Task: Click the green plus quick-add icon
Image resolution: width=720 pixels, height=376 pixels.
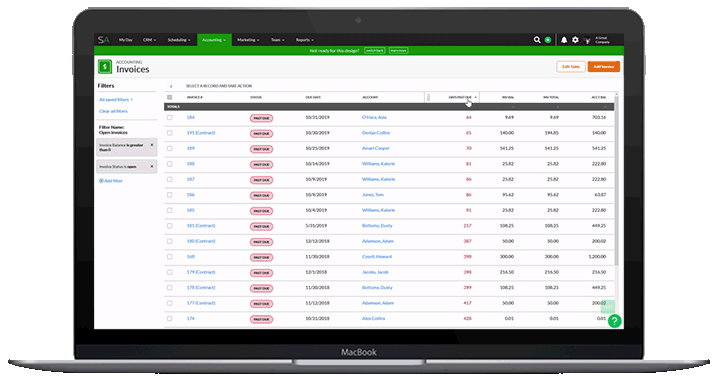Action: coord(548,40)
